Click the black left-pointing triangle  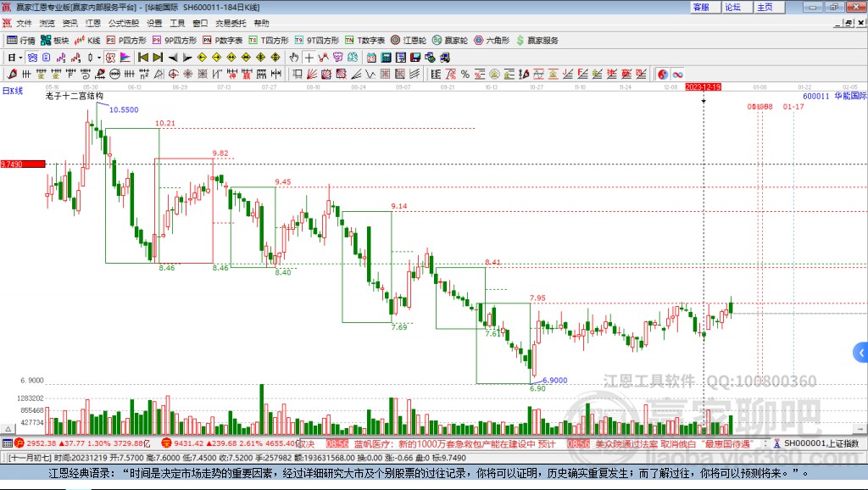click(x=173, y=58)
